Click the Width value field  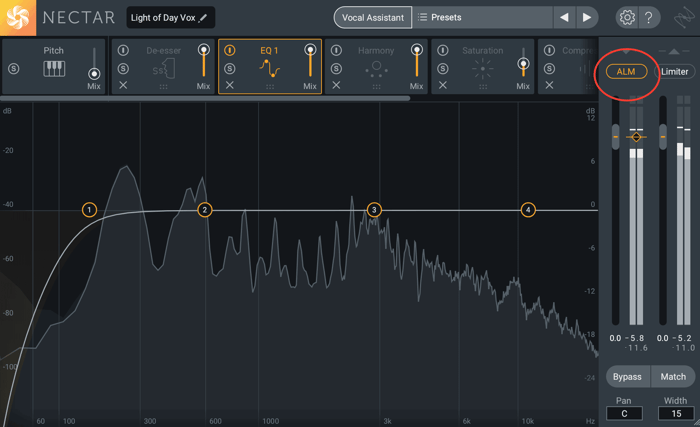[x=676, y=413]
